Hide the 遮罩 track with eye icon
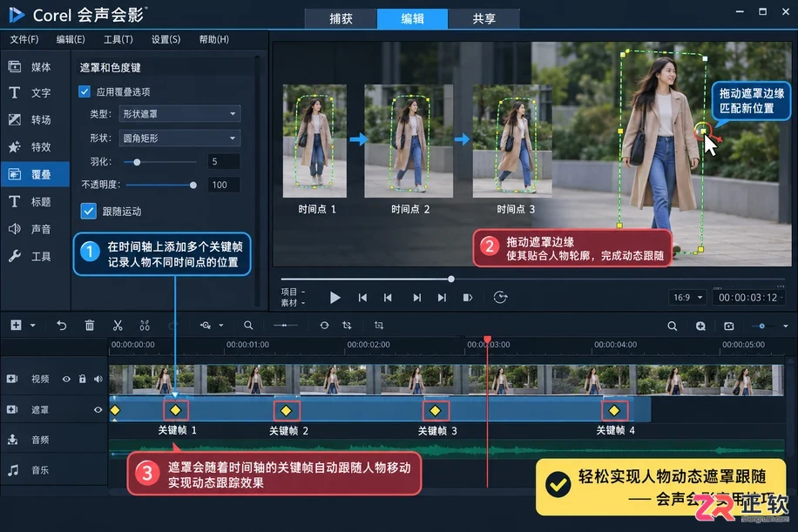 click(x=98, y=410)
